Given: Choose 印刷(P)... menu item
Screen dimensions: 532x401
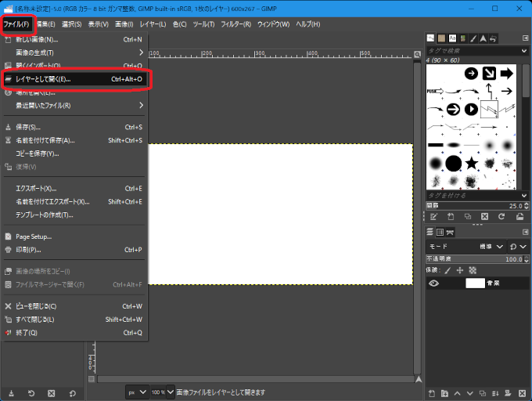Looking at the screenshot, I should 74,250.
